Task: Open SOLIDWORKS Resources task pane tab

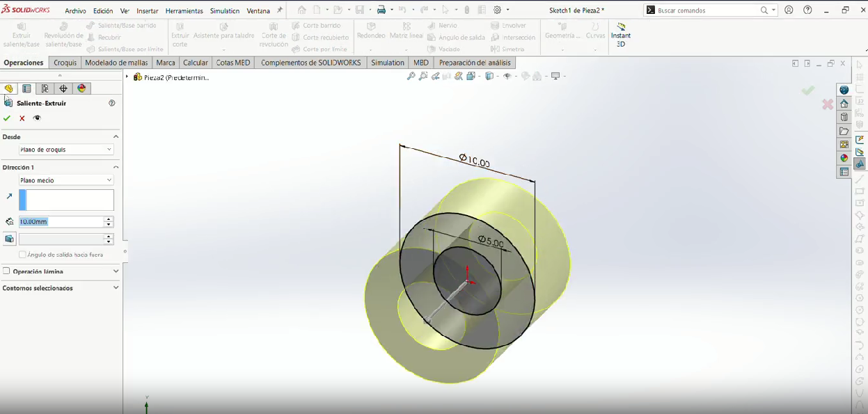Action: tap(844, 104)
